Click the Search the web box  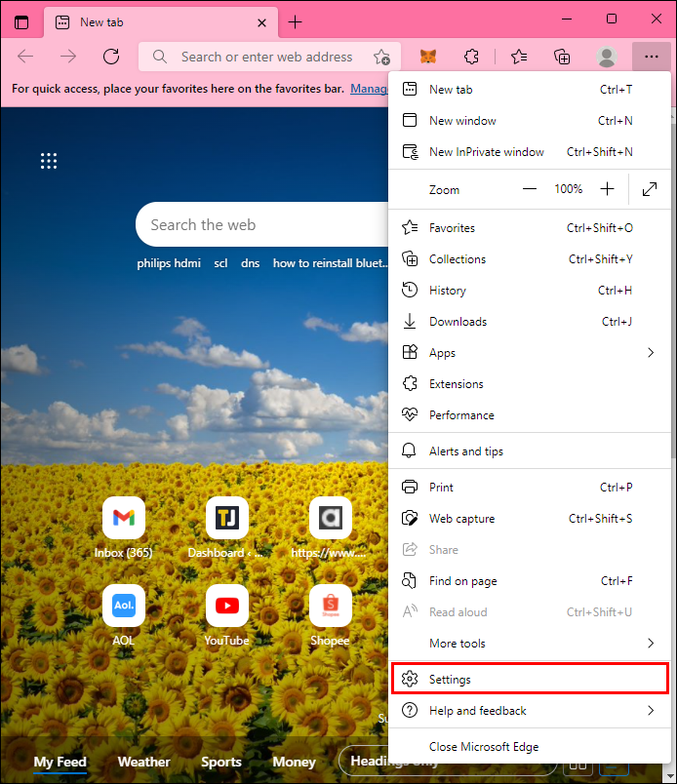(x=261, y=224)
